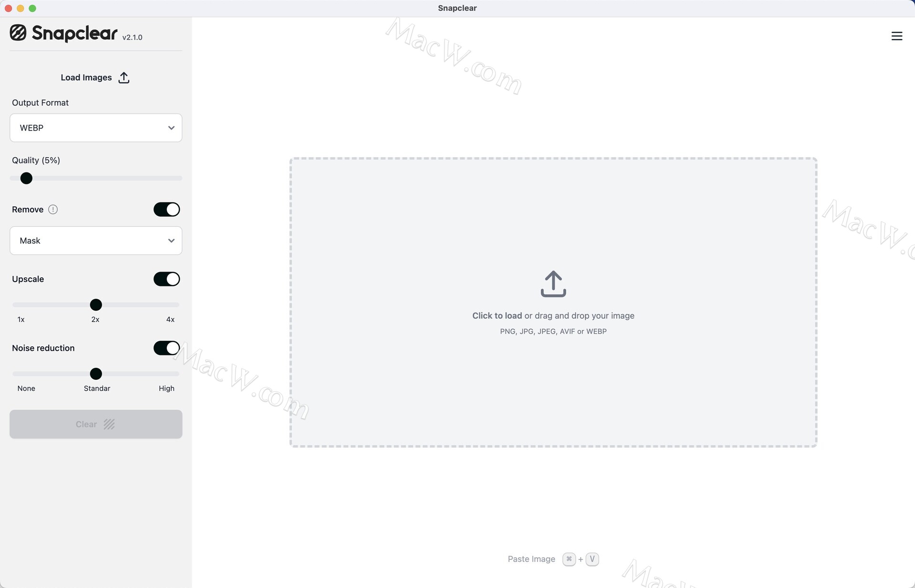Turn off the Upscale toggle
Viewport: 915px width, 588px height.
coord(166,279)
